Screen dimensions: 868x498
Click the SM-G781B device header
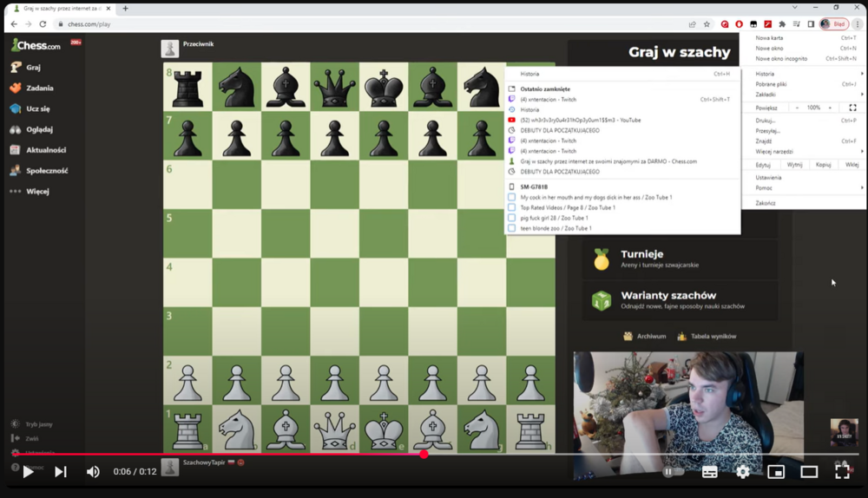(x=622, y=187)
